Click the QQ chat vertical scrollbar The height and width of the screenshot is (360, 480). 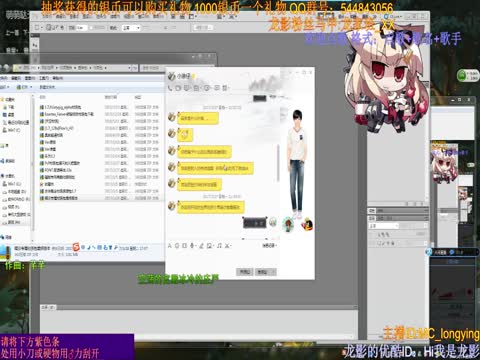click(278, 163)
